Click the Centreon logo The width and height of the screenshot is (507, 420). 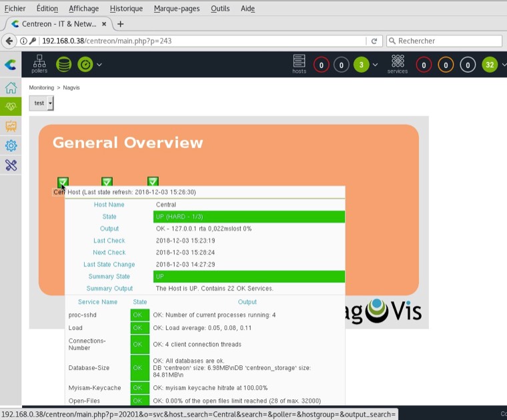tap(11, 65)
